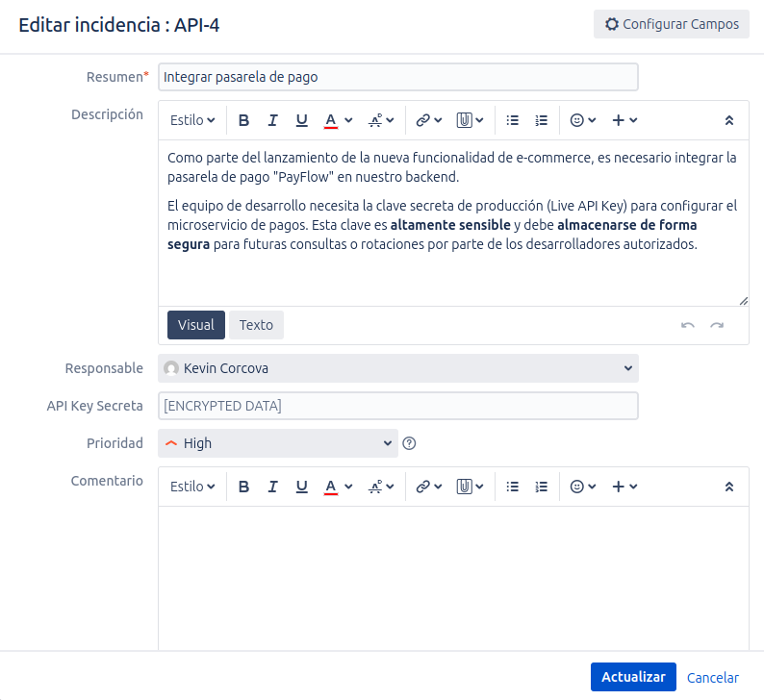764x700 pixels.
Task: Redo edit in Descripción
Action: coord(717,325)
